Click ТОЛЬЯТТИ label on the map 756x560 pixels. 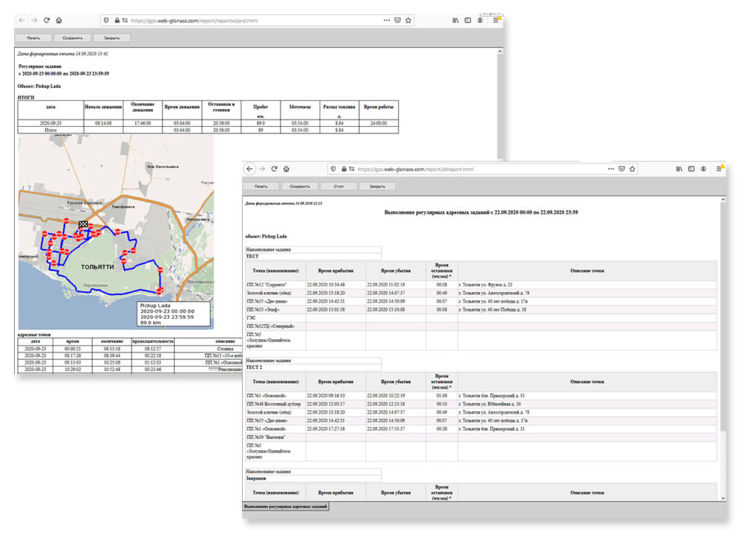97,266
